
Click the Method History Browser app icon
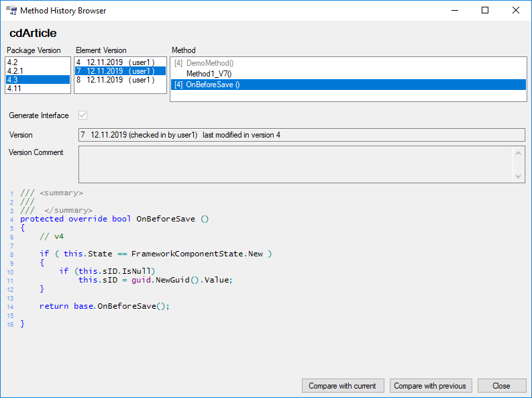11,11
